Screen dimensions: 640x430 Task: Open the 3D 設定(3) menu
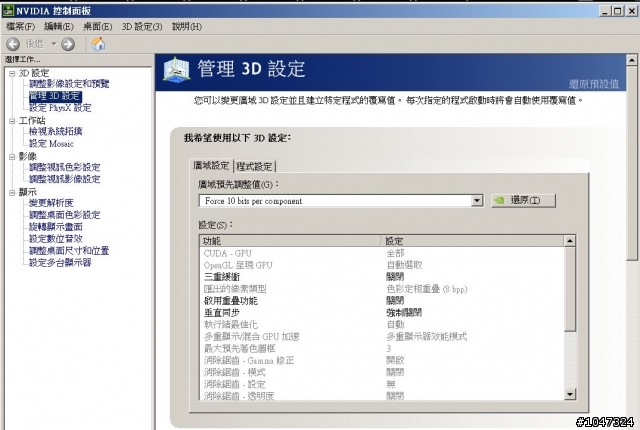142,27
